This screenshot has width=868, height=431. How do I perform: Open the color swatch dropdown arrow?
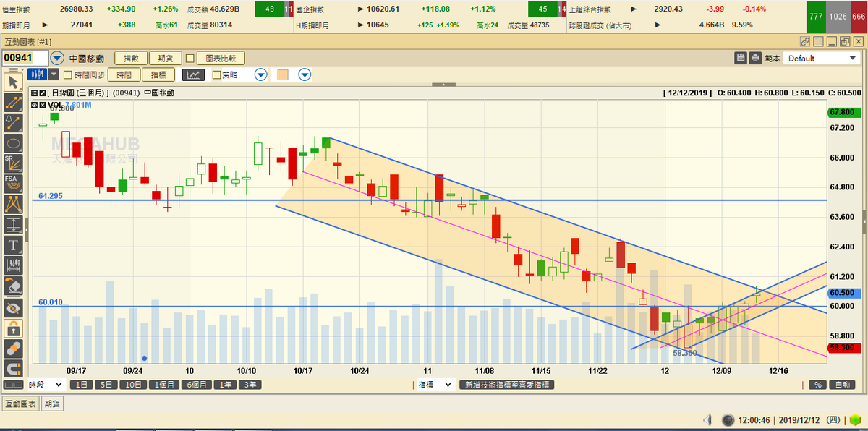coord(305,74)
